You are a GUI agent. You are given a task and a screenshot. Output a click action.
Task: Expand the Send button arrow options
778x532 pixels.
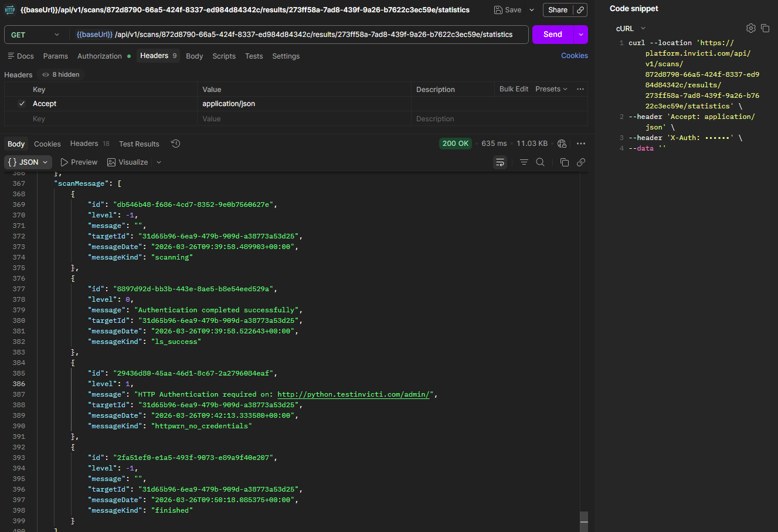tap(580, 35)
